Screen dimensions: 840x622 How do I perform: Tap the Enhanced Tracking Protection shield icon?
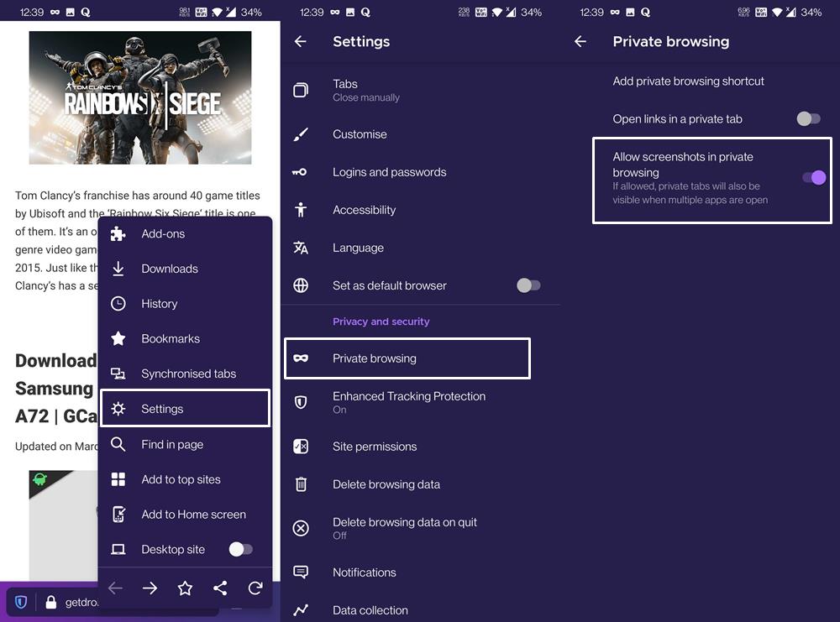pyautogui.click(x=301, y=402)
